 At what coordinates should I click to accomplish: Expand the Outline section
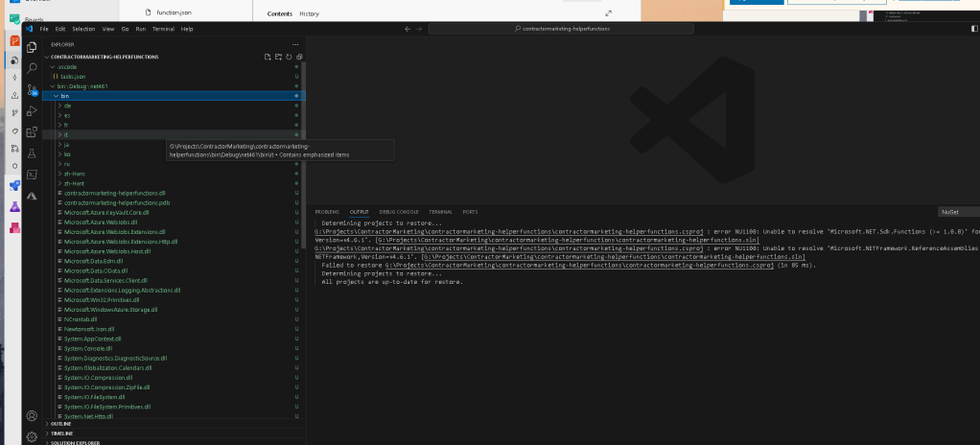point(174,424)
